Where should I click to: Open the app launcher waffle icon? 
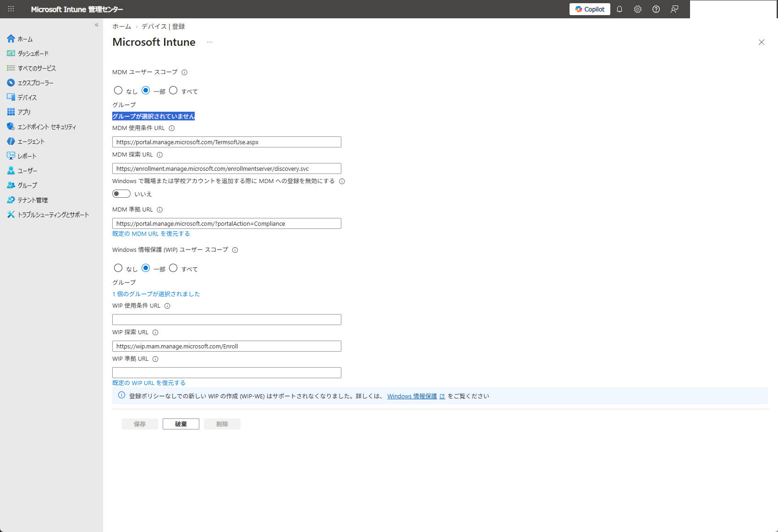coord(10,9)
